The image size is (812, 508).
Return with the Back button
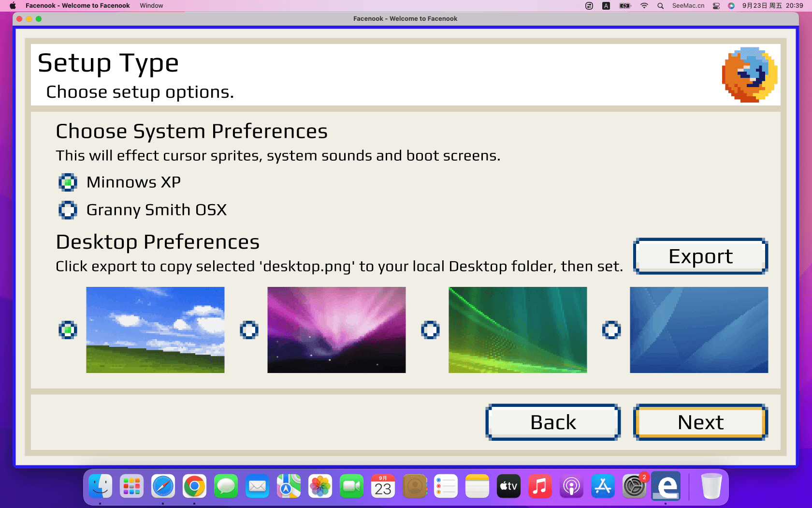pyautogui.click(x=553, y=422)
